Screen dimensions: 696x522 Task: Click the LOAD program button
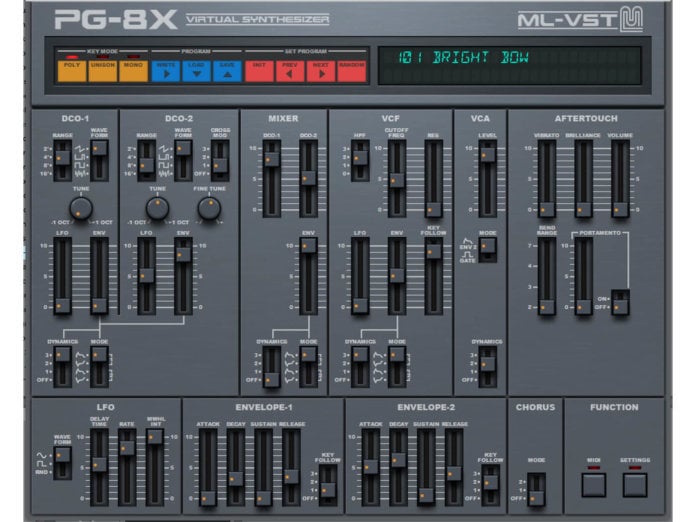tap(196, 68)
